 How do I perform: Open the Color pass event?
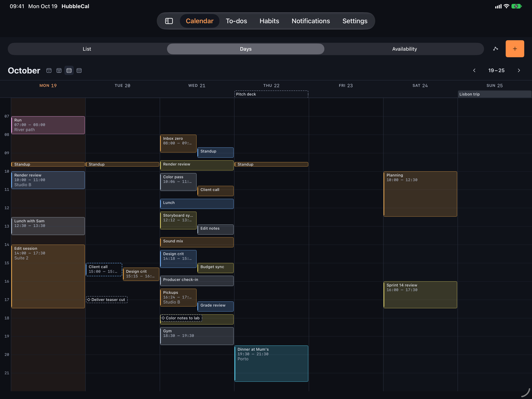178,182
